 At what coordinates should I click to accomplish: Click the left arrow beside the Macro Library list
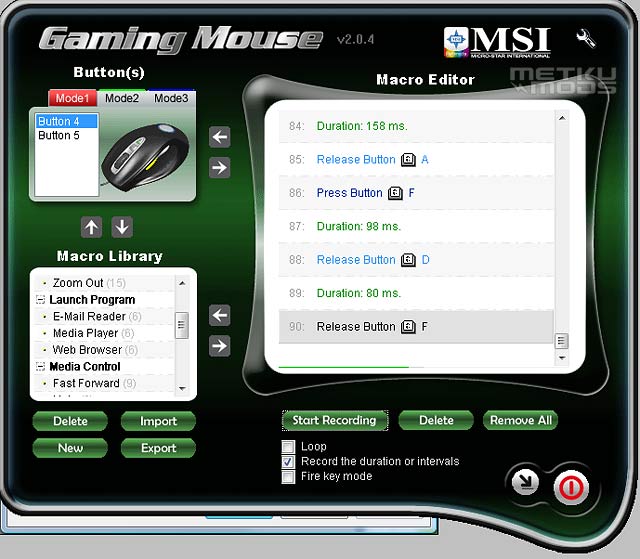tap(220, 315)
